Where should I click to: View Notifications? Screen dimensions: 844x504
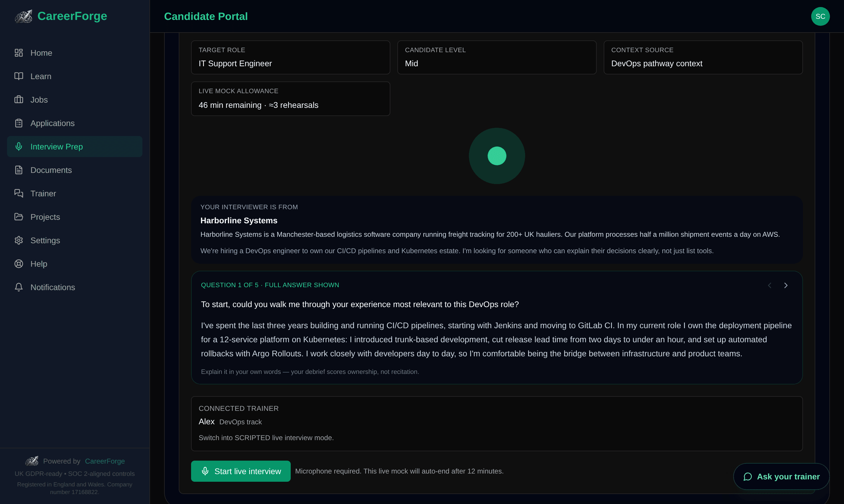(75, 287)
